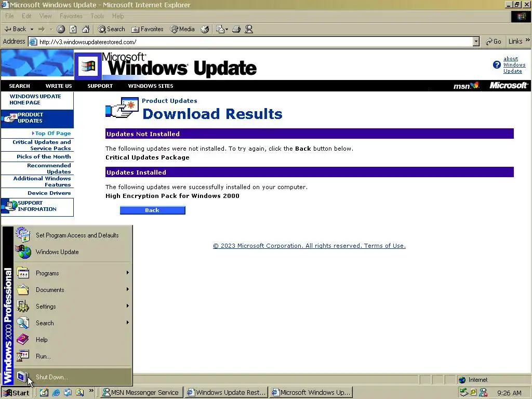Click the History icon in toolbar
The width and height of the screenshot is (532, 399).
[x=205, y=29]
